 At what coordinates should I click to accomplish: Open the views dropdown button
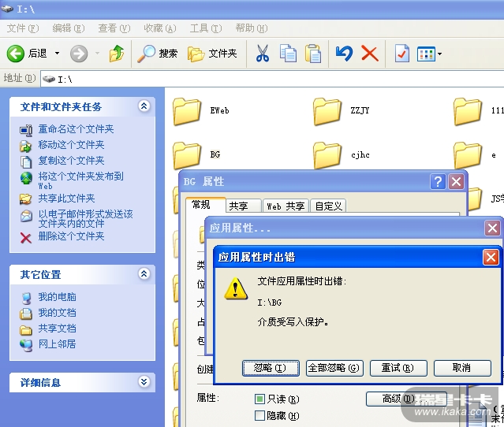[x=429, y=54]
